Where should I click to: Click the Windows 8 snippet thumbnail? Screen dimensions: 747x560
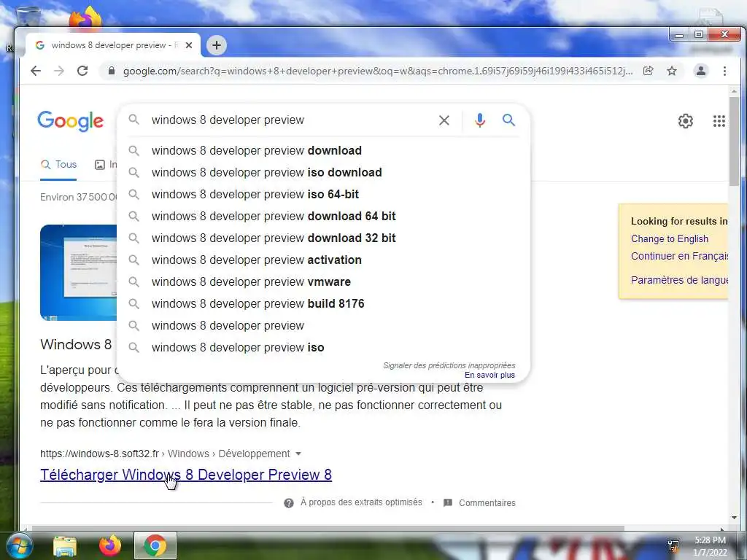coord(79,273)
